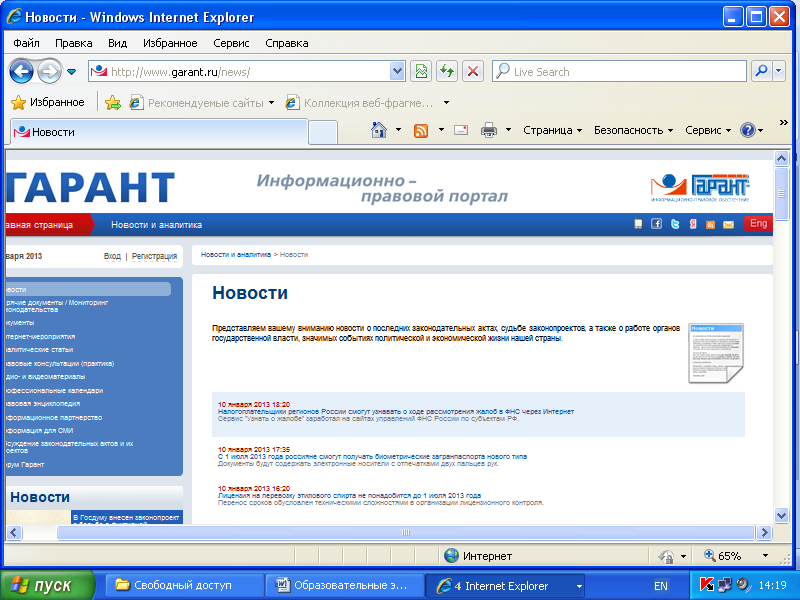Open the Справка menu
The height and width of the screenshot is (600, 800).
[x=287, y=43]
